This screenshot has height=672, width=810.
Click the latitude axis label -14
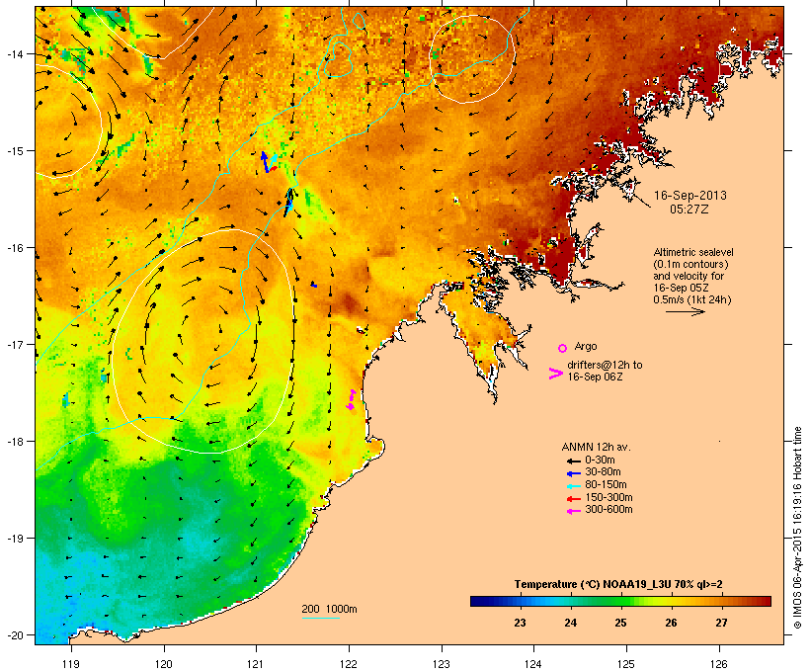coord(15,53)
